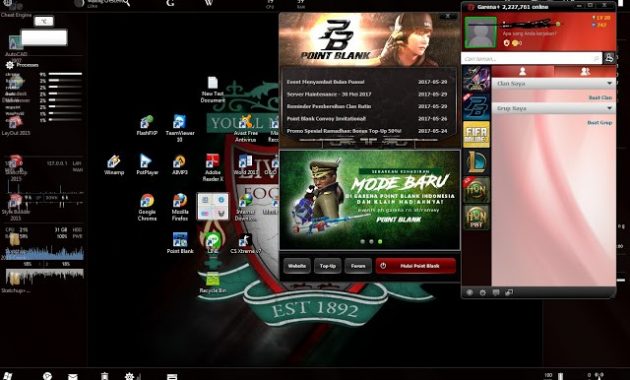Screen dimensions: 630x380
Task: Select the first HoN game icon in Garena
Action: click(476, 189)
